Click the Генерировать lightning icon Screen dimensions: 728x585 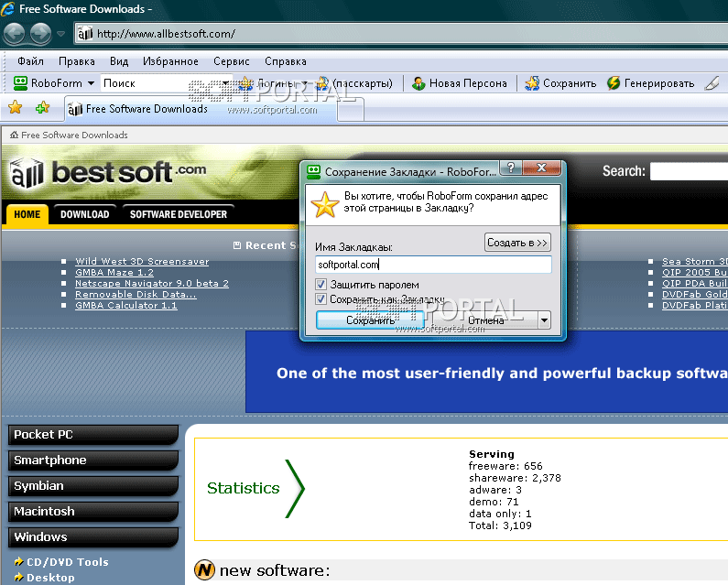pos(614,83)
